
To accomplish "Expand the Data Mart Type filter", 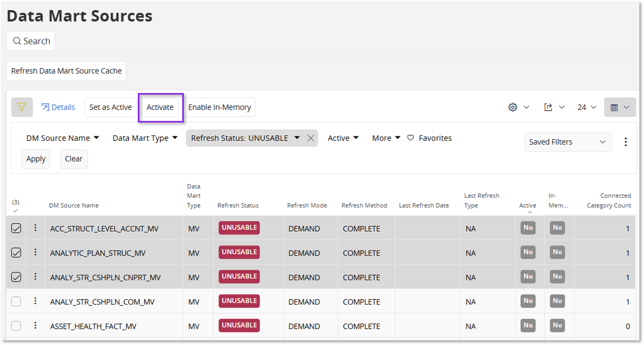I will click(x=145, y=138).
